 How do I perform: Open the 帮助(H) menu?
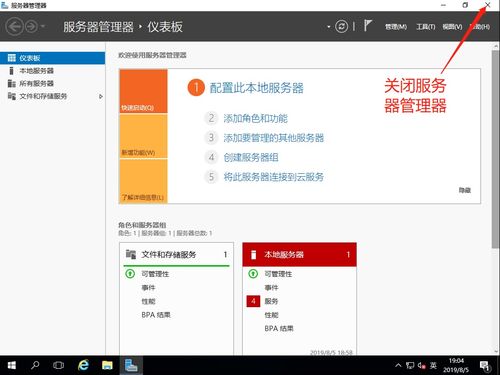480,27
